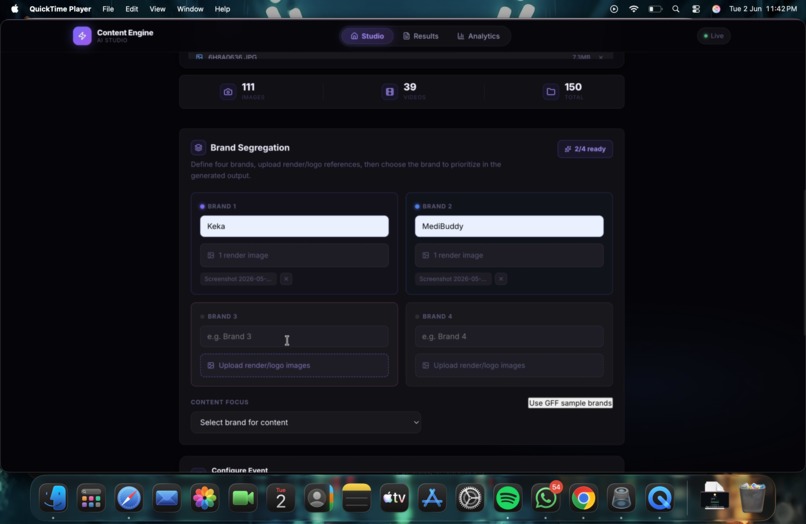
Task: Open the Analytics tab
Action: tap(479, 36)
